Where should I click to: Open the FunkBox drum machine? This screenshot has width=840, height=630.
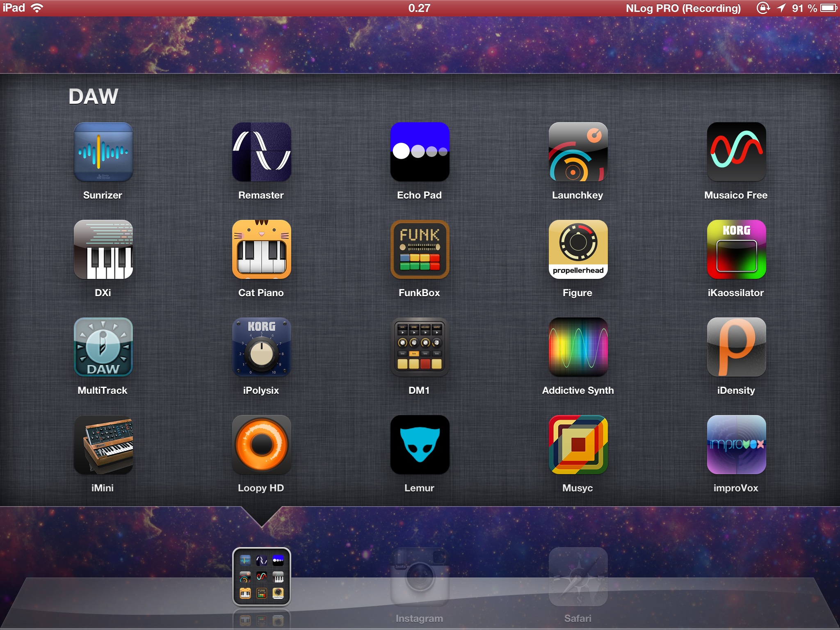pyautogui.click(x=420, y=249)
